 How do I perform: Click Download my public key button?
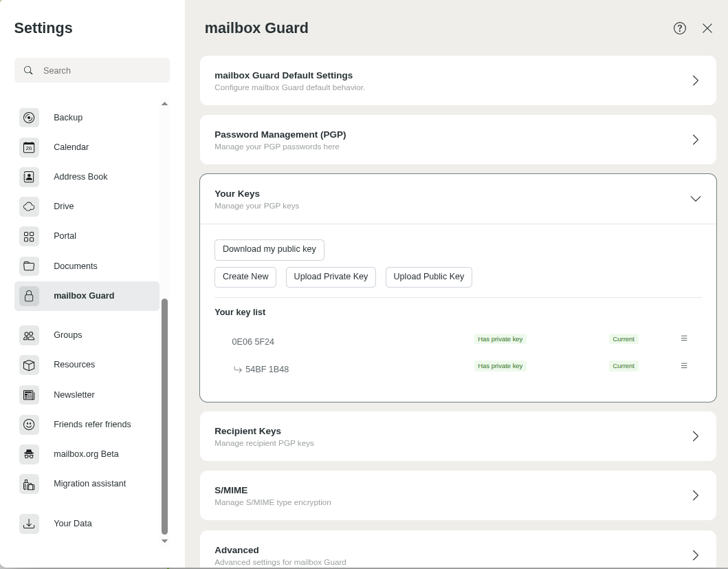pyautogui.click(x=269, y=250)
